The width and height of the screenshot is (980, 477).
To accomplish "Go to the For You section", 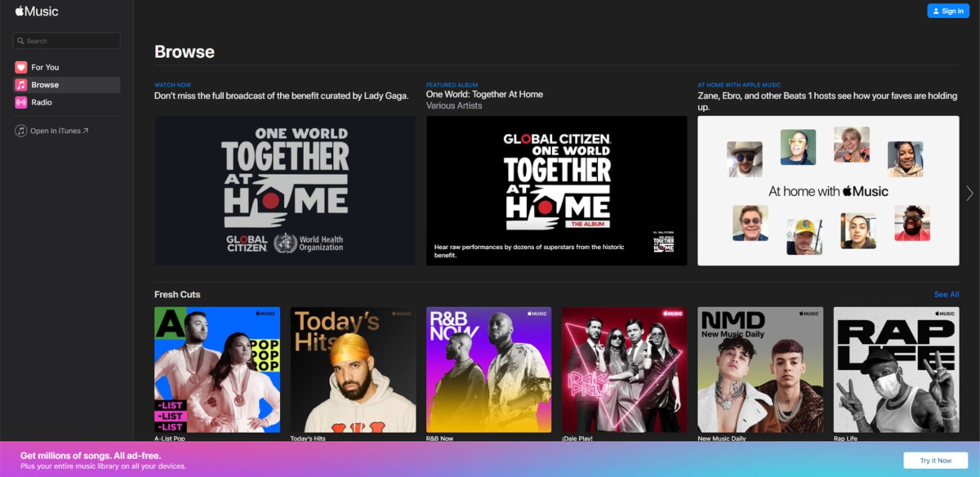I will [44, 67].
